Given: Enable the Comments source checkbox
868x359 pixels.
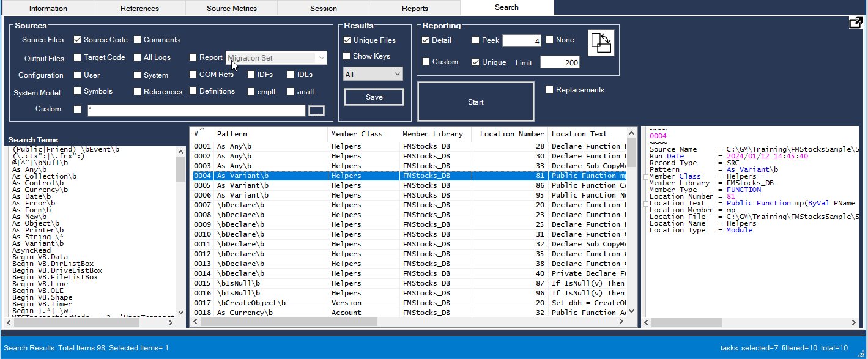Looking at the screenshot, I should coord(138,40).
